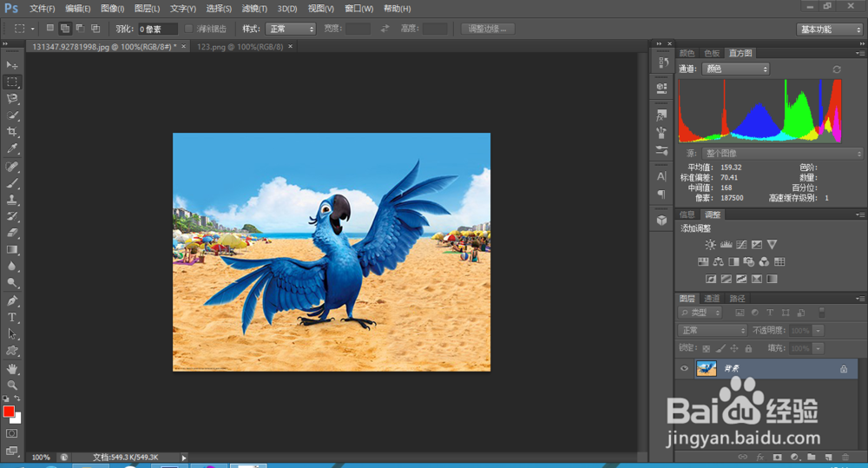Open the collapsed History panel icon

pyautogui.click(x=661, y=63)
